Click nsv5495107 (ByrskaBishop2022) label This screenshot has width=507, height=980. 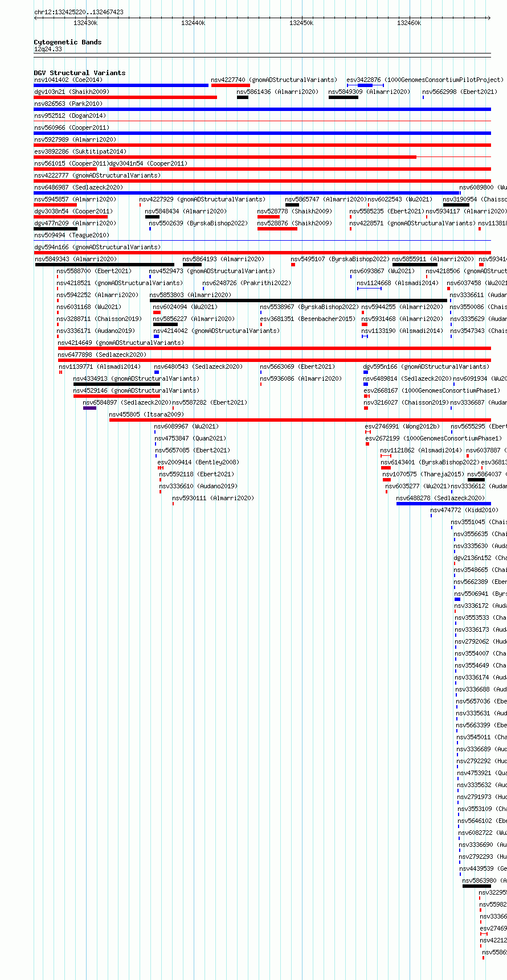pyautogui.click(x=341, y=259)
